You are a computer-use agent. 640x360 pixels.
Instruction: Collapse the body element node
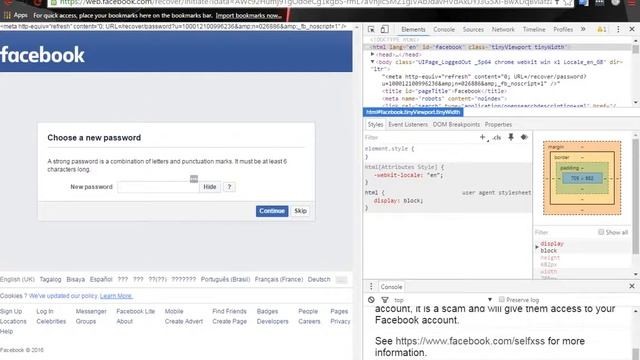[372, 62]
